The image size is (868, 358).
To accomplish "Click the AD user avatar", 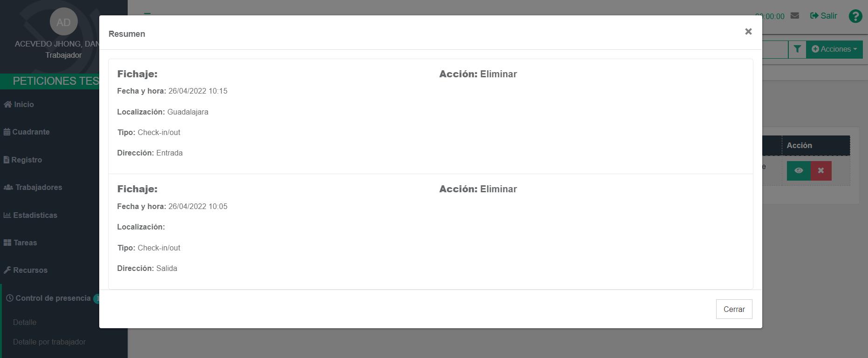I will (x=63, y=22).
